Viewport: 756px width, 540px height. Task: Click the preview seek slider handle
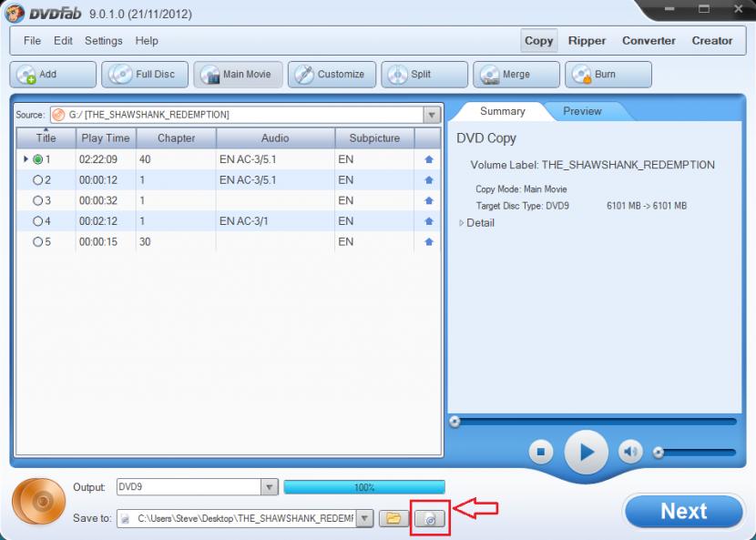pos(455,422)
